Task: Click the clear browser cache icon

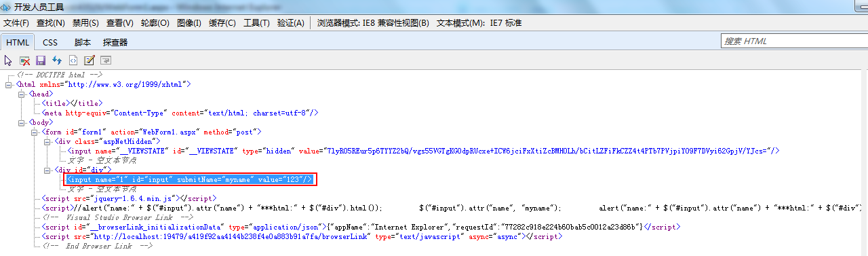Action: click(x=24, y=60)
